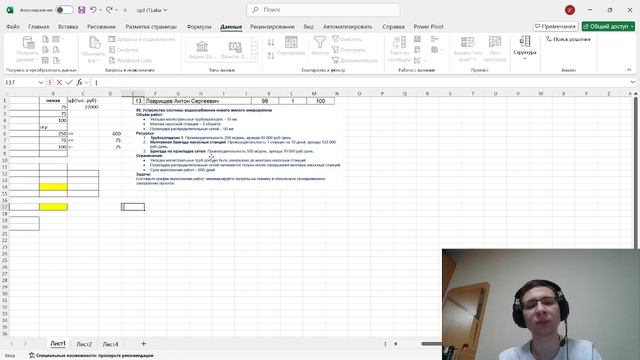Open connection Properties
This screenshot has height=360, width=640.
pos(124,50)
